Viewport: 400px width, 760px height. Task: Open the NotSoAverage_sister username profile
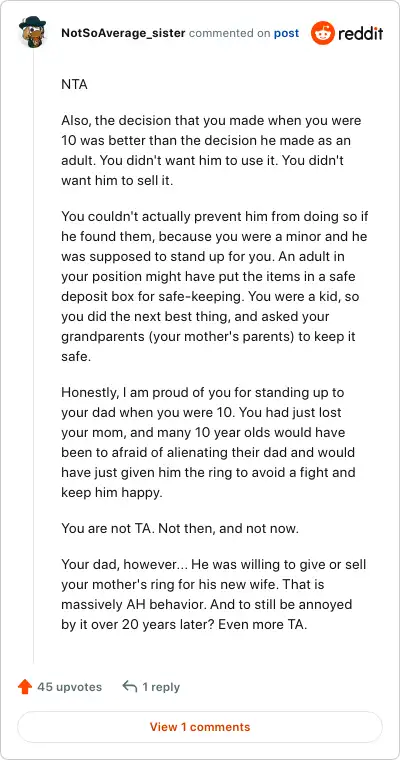[x=123, y=33]
